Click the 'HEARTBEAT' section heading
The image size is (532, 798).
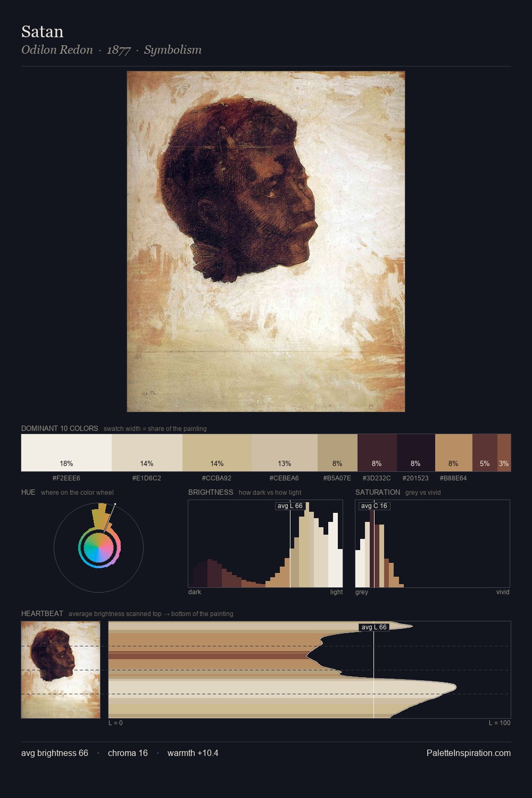pos(42,613)
